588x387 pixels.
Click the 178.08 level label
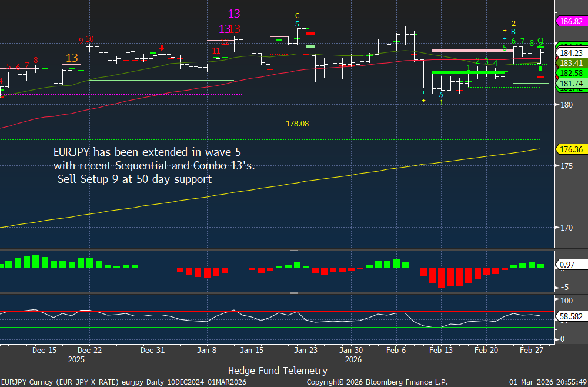tap(298, 124)
